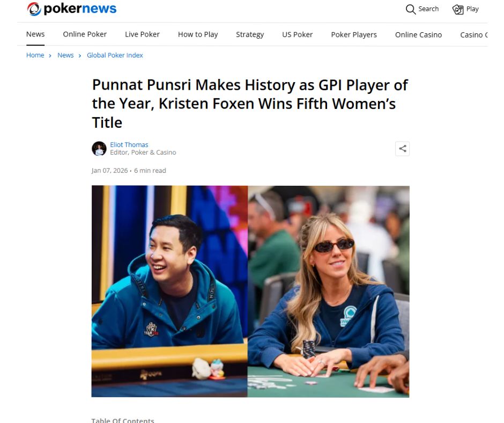Click the Play cards icon
Screen dimensions: 504x423
pos(458,9)
